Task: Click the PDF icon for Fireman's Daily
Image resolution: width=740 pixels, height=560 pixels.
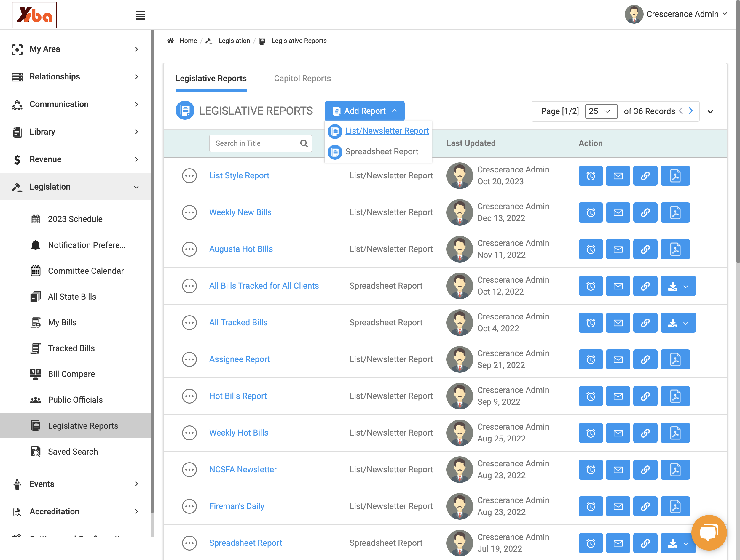Action: [x=675, y=506]
